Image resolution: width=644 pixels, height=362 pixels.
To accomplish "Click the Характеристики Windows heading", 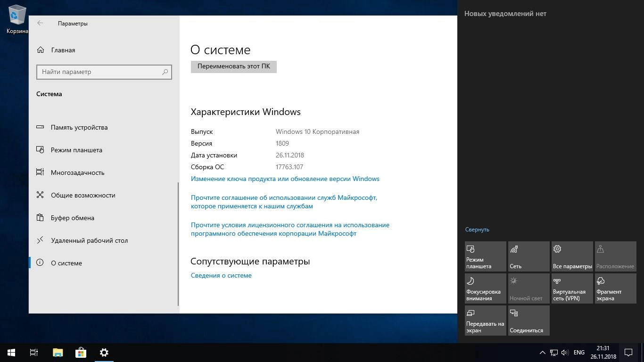I will coord(246,112).
